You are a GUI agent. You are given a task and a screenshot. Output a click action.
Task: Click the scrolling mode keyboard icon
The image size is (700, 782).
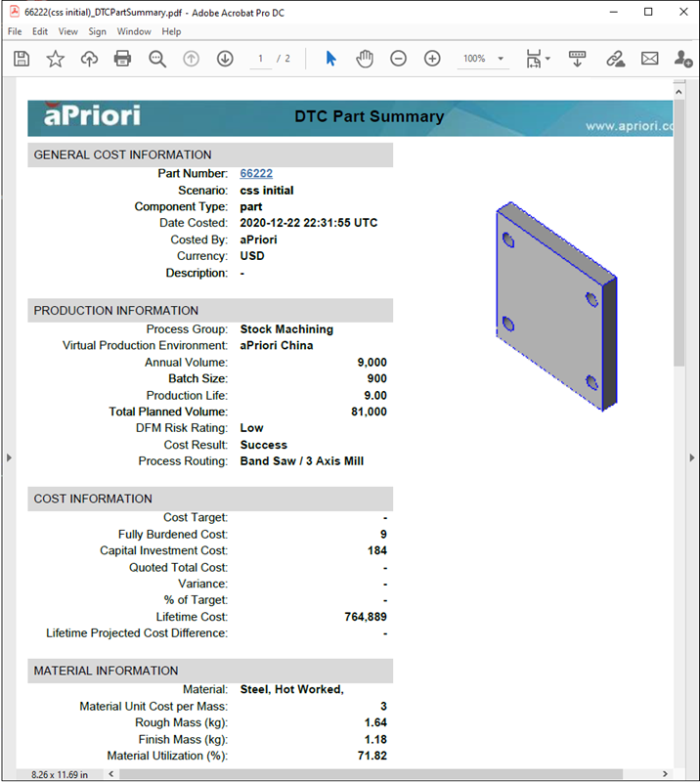(577, 59)
